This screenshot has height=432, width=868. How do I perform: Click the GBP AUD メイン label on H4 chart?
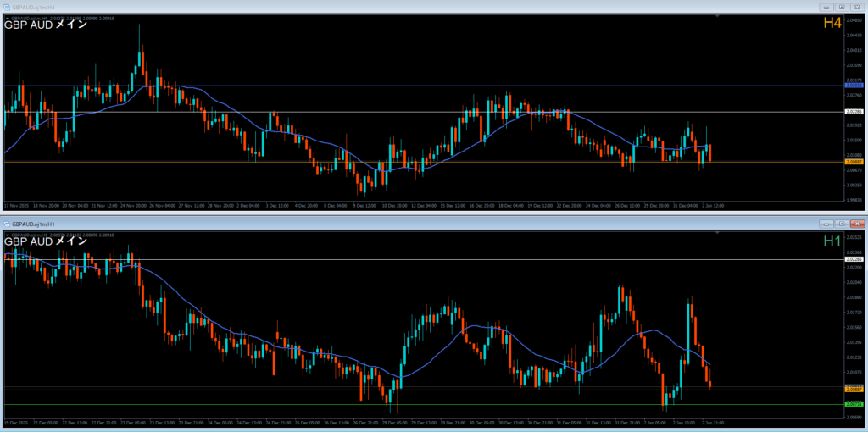46,24
